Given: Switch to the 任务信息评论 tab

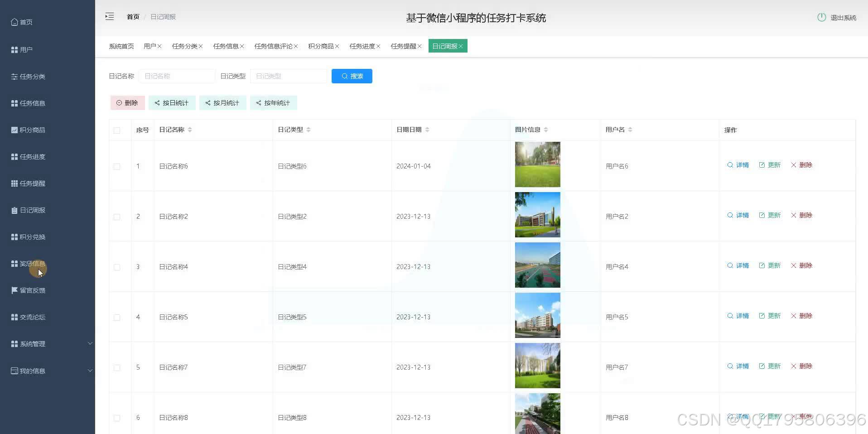Looking at the screenshot, I should tap(274, 46).
